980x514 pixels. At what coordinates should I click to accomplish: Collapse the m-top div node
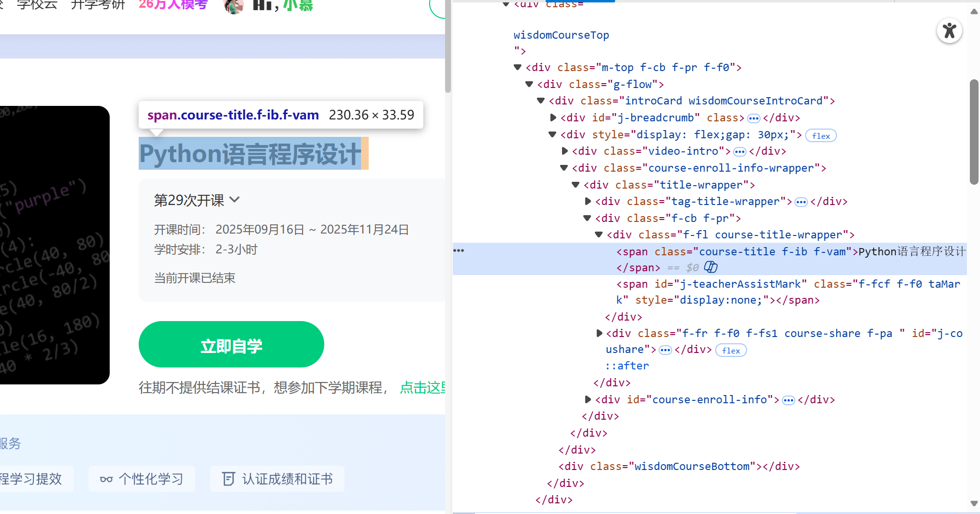[x=518, y=67]
